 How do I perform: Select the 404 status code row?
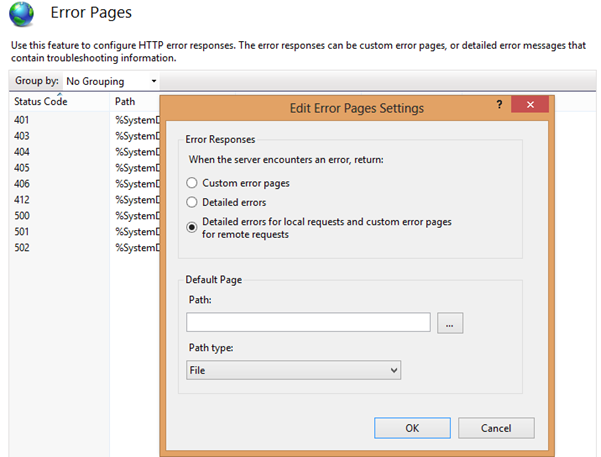click(22, 152)
